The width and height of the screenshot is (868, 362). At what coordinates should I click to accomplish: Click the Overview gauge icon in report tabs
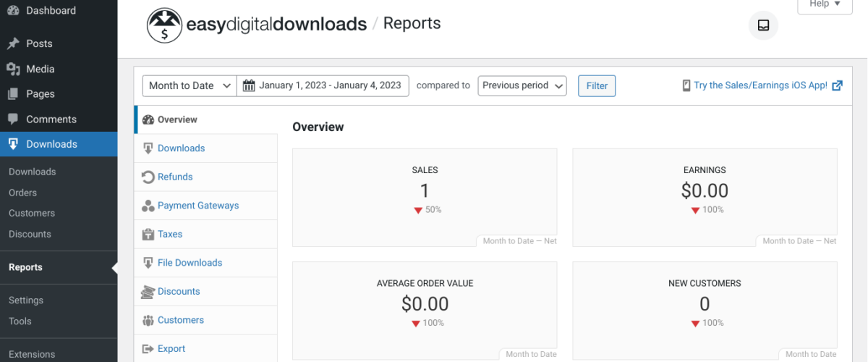click(148, 119)
